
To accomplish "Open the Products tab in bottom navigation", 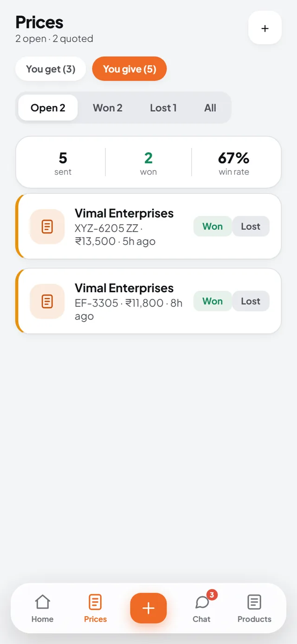I will pos(254,608).
